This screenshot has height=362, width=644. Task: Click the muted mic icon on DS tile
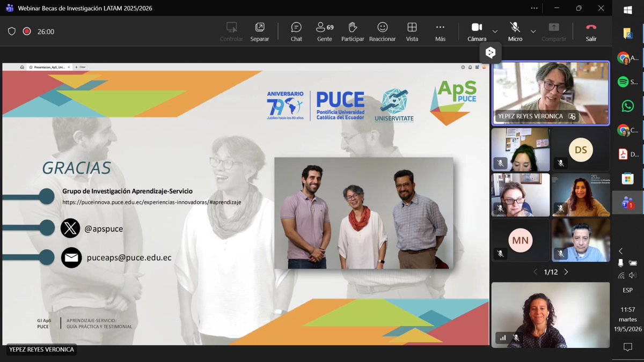point(560,163)
